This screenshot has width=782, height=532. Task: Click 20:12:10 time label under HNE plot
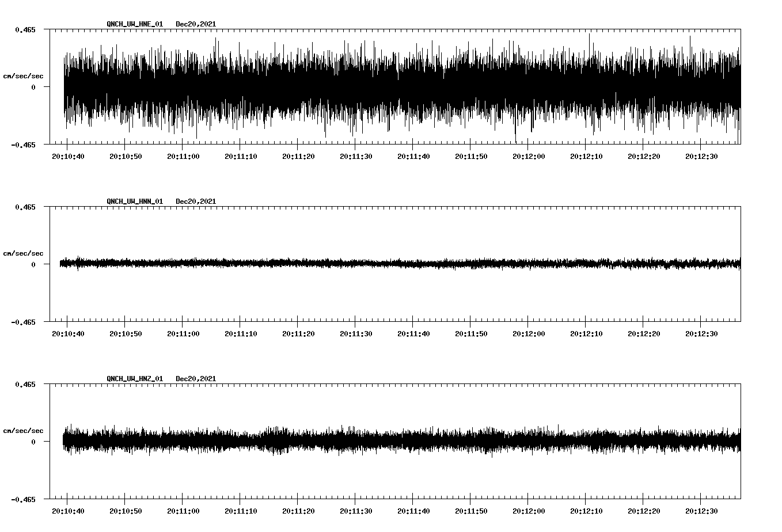[x=586, y=157]
